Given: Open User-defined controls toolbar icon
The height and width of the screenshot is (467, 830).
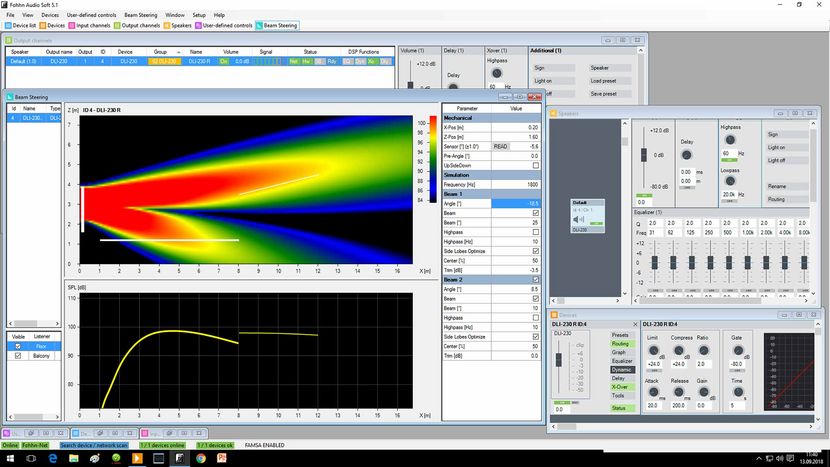Looking at the screenshot, I should pyautogui.click(x=199, y=25).
